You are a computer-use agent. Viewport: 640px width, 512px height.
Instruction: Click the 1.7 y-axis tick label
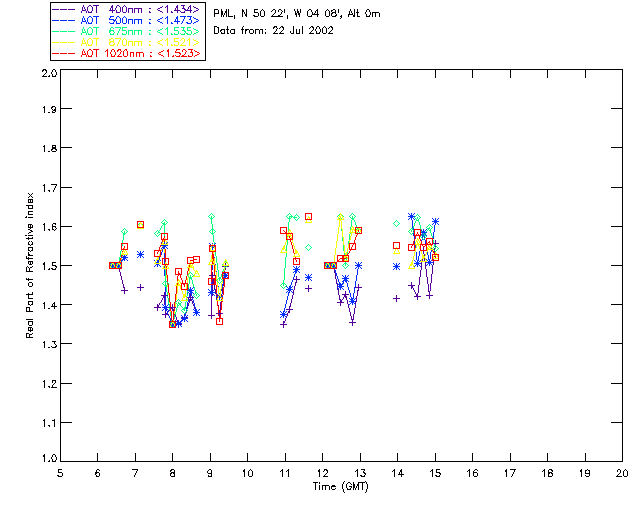point(49,188)
